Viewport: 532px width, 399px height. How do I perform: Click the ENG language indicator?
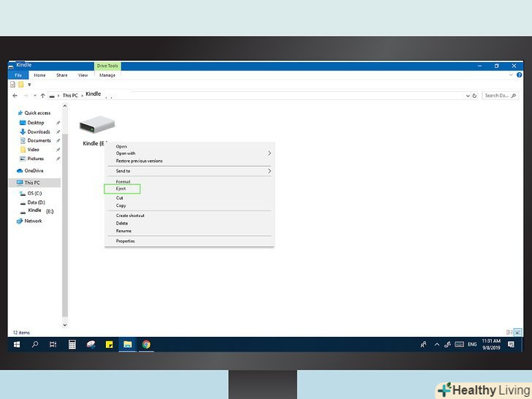click(x=472, y=344)
